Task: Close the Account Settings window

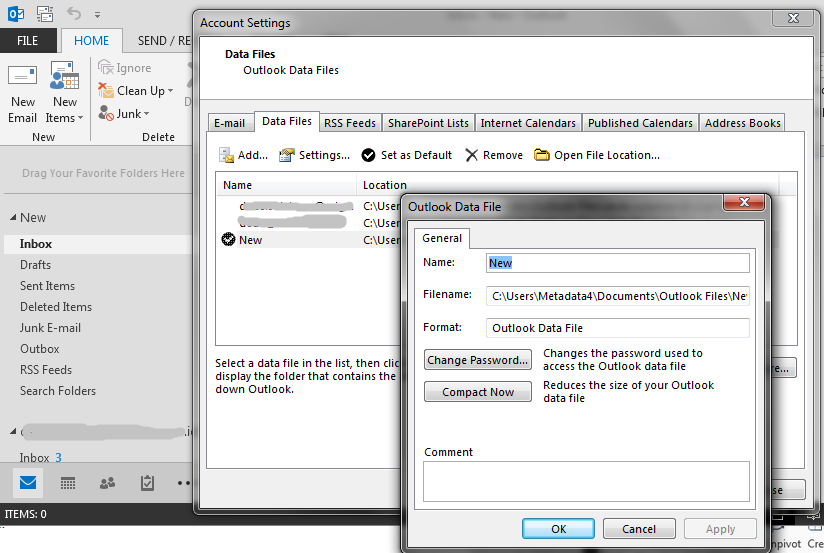Action: (793, 18)
